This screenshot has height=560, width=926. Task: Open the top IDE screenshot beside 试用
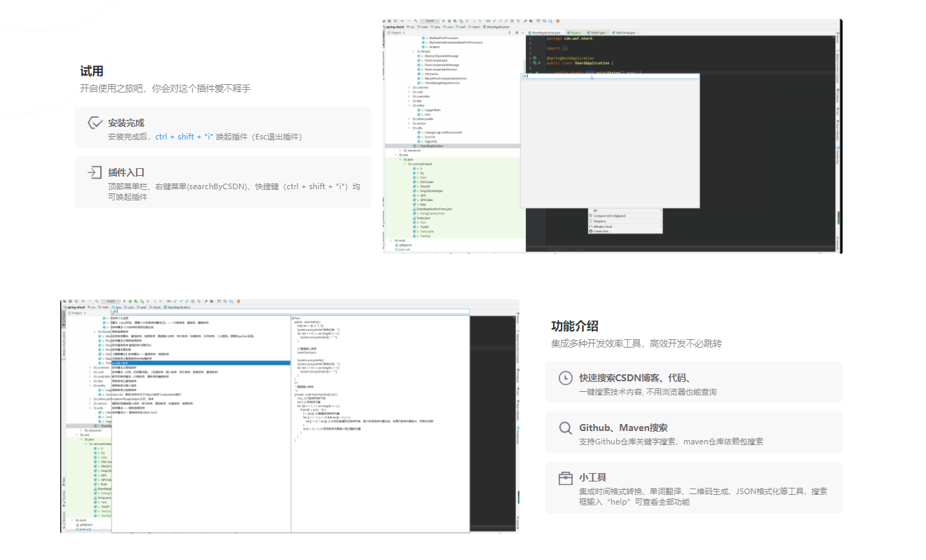pyautogui.click(x=612, y=136)
